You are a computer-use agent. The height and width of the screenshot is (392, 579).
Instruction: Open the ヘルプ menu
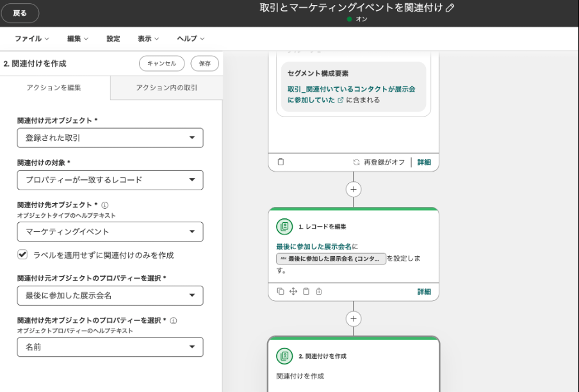(x=190, y=38)
